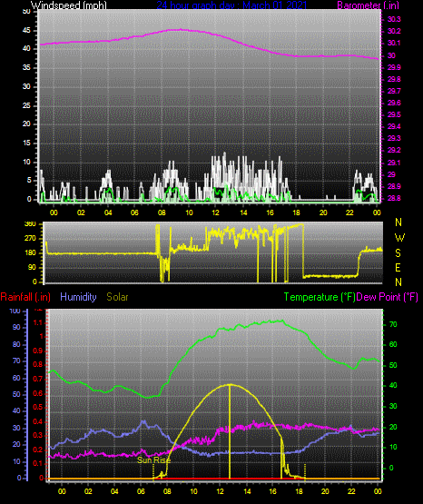Click the "Sun Rise" annotation on the solar chart
423x504 pixels.
click(x=153, y=460)
